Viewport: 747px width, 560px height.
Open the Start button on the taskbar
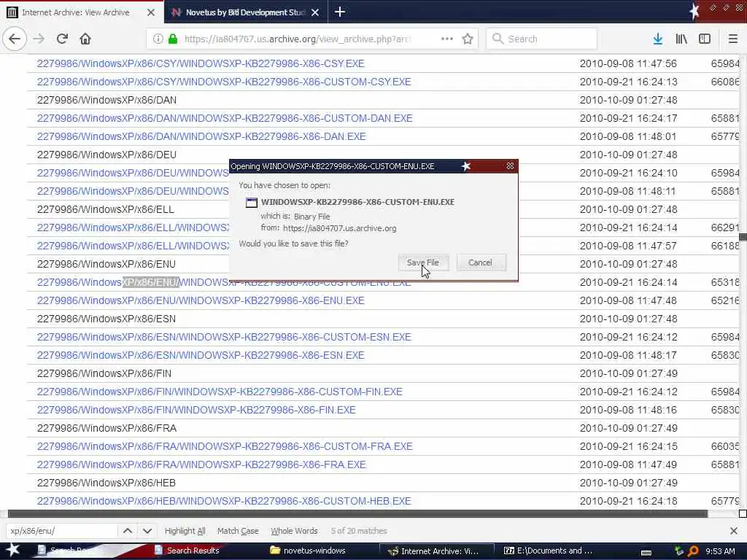[x=13, y=551]
